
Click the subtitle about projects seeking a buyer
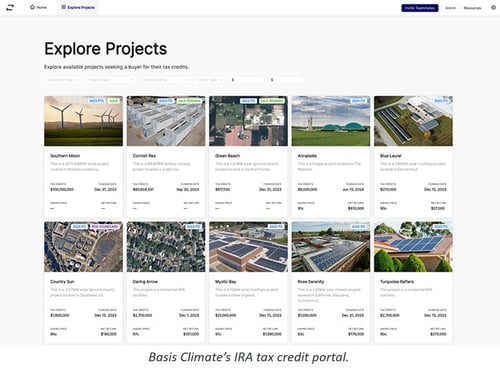pyautogui.click(x=116, y=67)
